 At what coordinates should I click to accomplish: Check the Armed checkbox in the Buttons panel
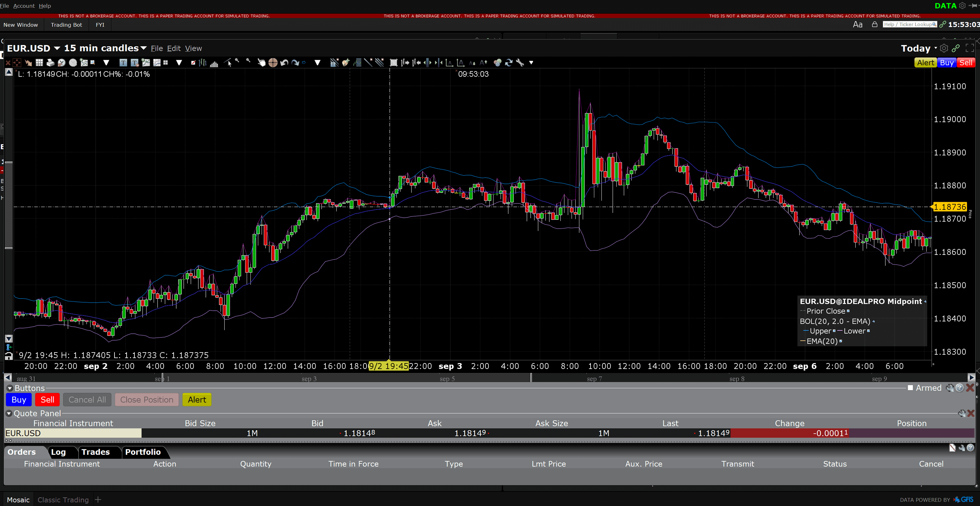(x=910, y=388)
